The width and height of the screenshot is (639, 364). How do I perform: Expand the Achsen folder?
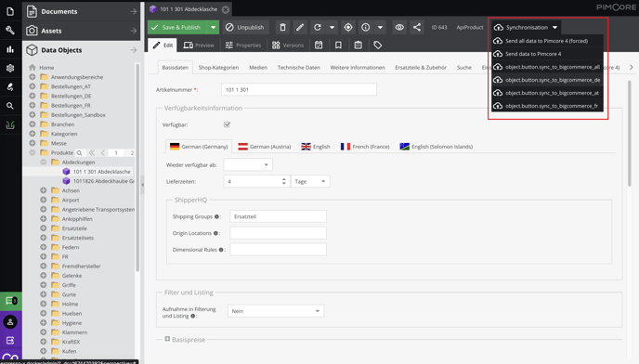44,190
